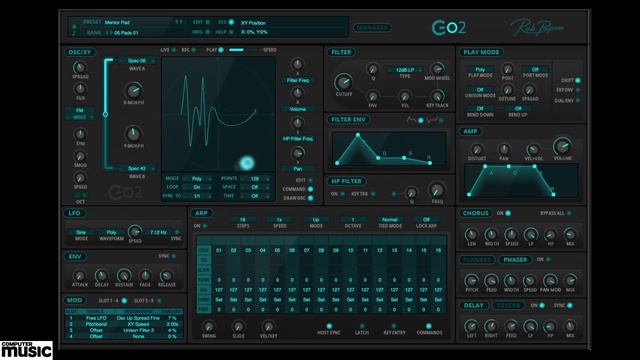Select first Filter Env curve shape icon
This screenshot has height=360, width=640.
click(x=411, y=120)
